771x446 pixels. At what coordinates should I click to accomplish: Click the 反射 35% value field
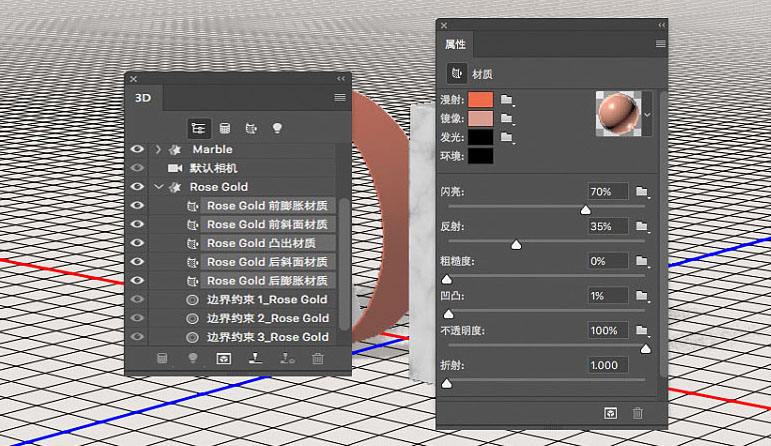(x=608, y=226)
